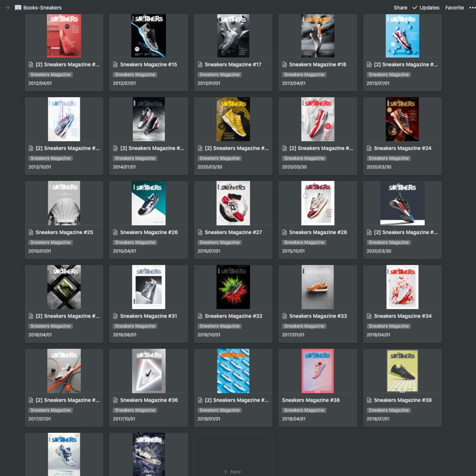Image resolution: width=476 pixels, height=476 pixels.
Task: Open the Sneakers Magazine #15 cover thumbnail
Action: pyautogui.click(x=149, y=36)
